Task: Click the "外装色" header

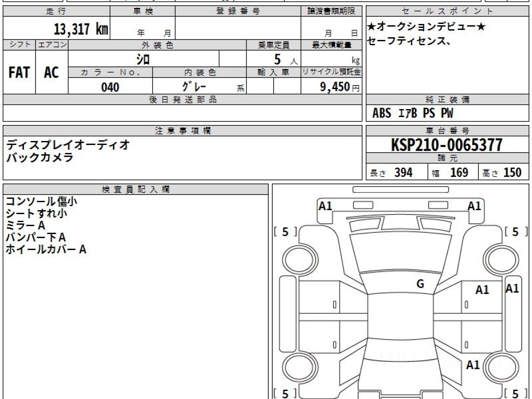Action: point(157,45)
